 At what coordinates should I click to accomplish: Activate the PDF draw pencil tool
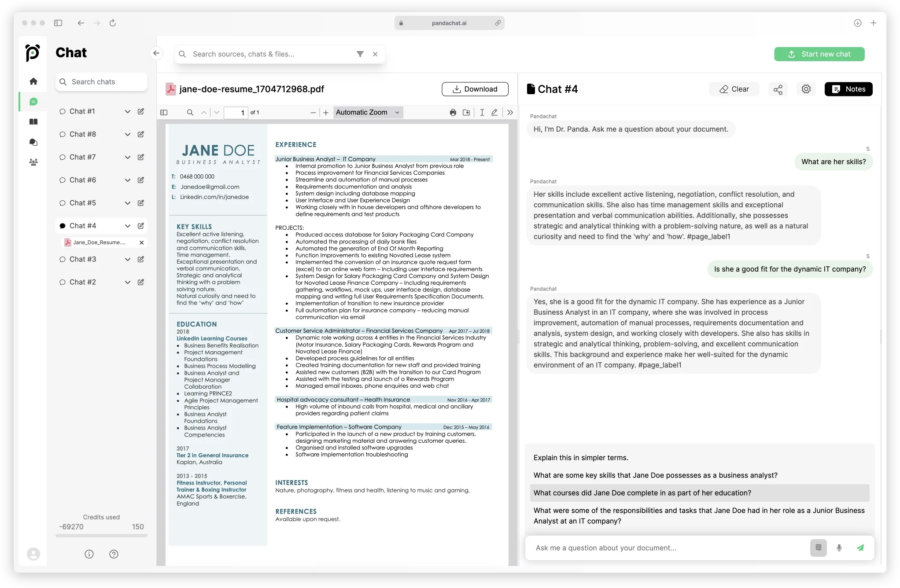pyautogui.click(x=494, y=113)
